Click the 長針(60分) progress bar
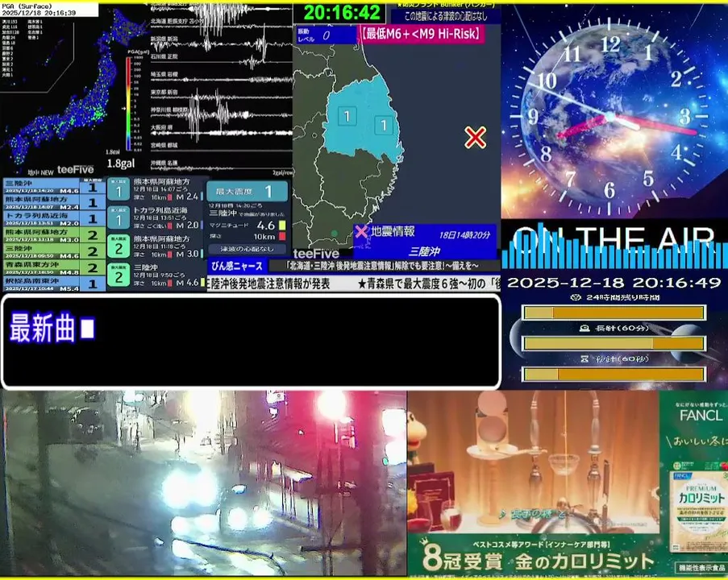This screenshot has height=580, width=728. tap(614, 343)
